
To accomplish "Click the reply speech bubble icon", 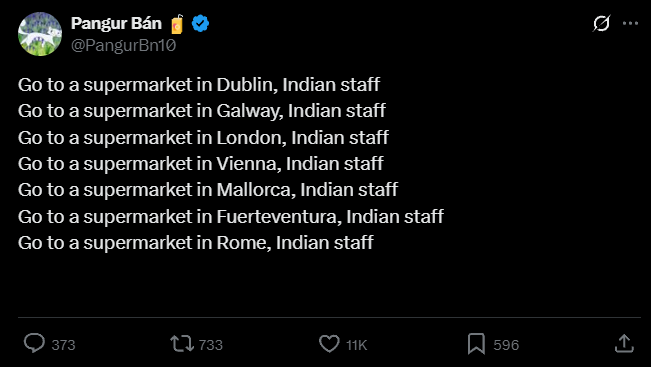I will [34, 344].
